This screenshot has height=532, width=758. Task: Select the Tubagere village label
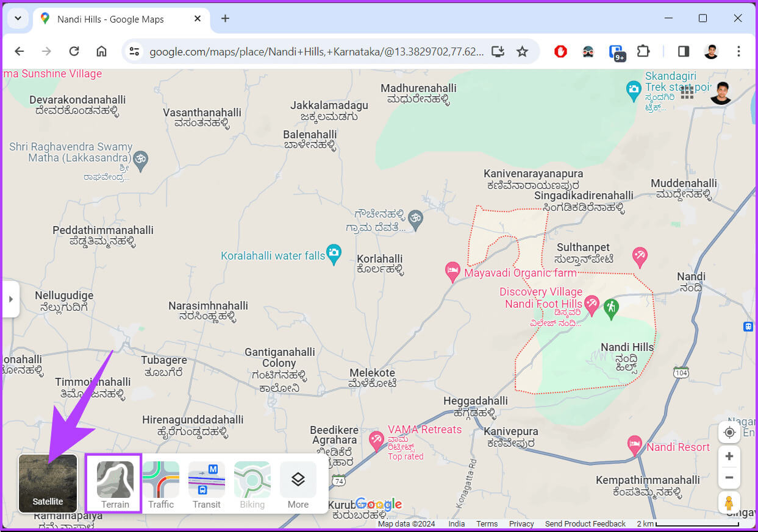tap(164, 365)
